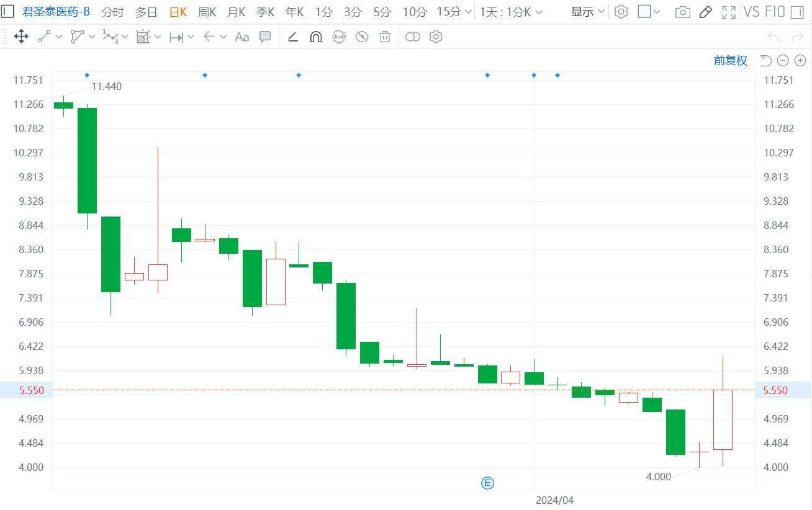Screen dimensions: 812x510
Task: Redo the drawing action
Action: (798, 37)
